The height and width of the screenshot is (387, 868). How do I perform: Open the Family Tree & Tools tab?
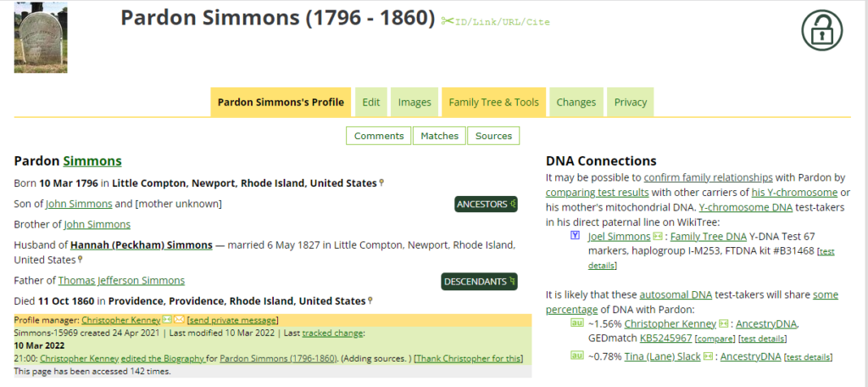click(x=494, y=103)
